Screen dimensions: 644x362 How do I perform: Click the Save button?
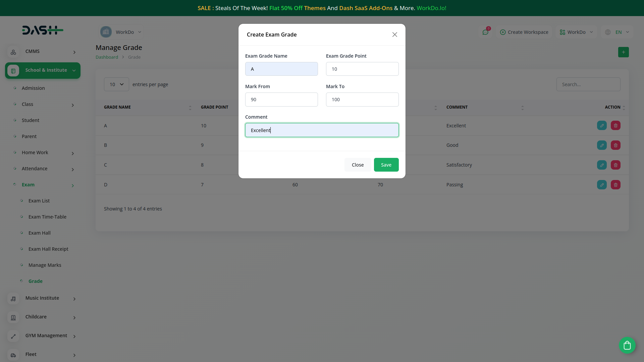386,165
